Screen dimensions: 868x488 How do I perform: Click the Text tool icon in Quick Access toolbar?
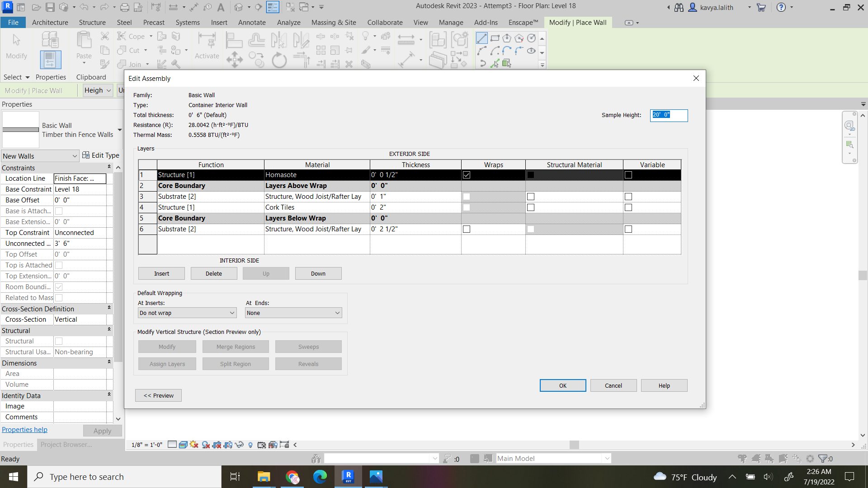(221, 7)
